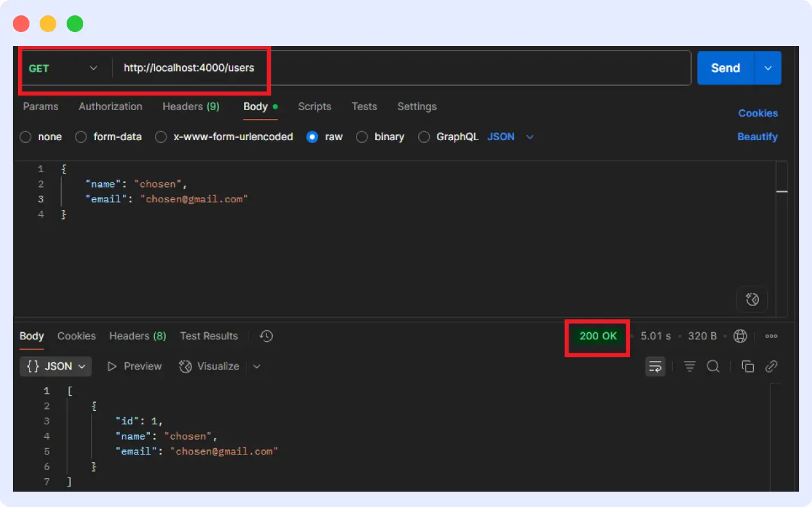Click inside the request URL field
The height and width of the screenshot is (507, 812).
coord(320,68)
